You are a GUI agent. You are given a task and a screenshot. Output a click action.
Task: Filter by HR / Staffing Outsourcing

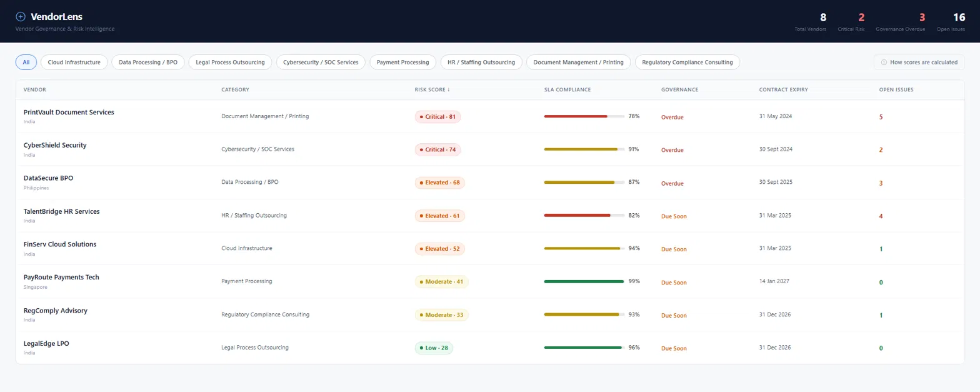[481, 63]
